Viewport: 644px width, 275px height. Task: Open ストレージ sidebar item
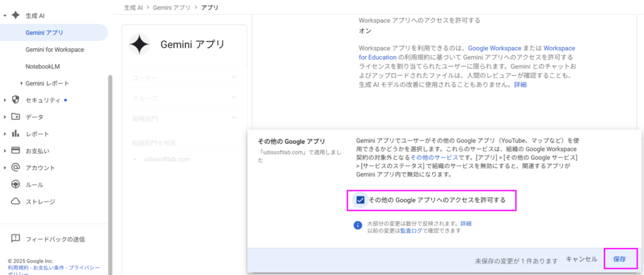point(40,202)
